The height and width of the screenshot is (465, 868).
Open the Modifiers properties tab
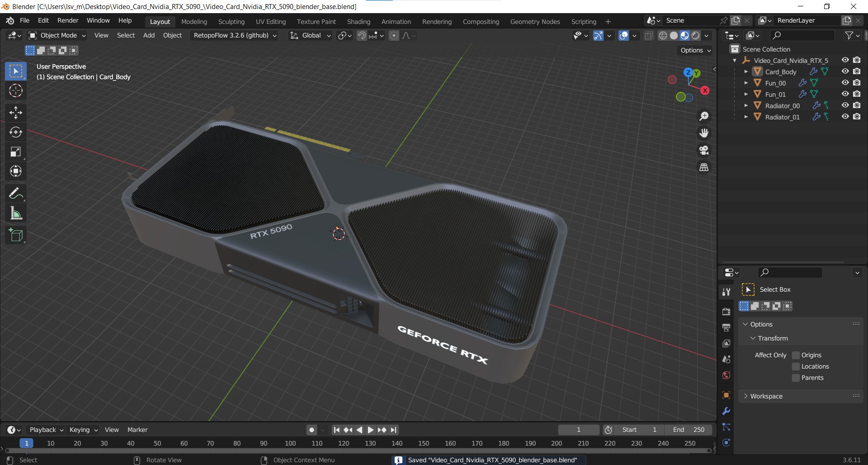pyautogui.click(x=726, y=411)
